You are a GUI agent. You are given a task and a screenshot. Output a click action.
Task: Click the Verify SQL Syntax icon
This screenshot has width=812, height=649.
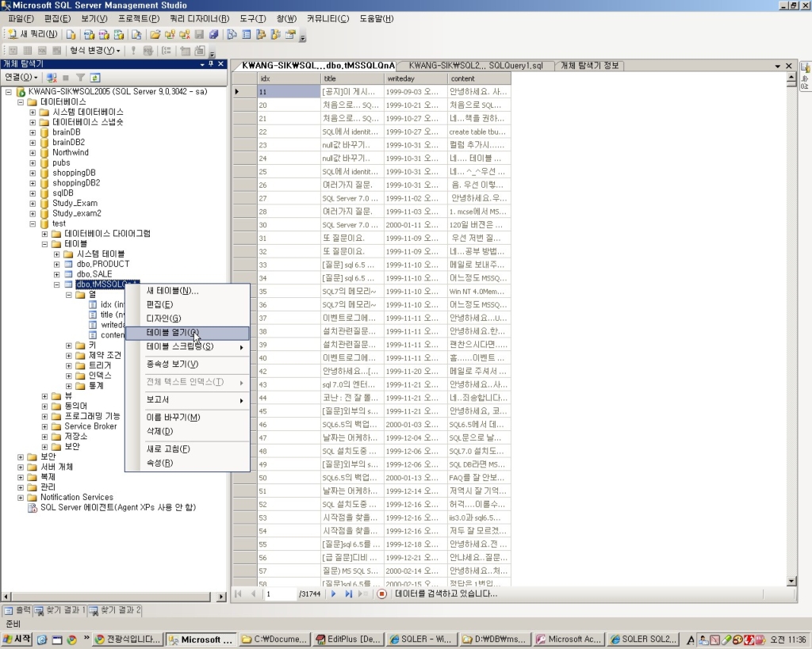pos(148,50)
